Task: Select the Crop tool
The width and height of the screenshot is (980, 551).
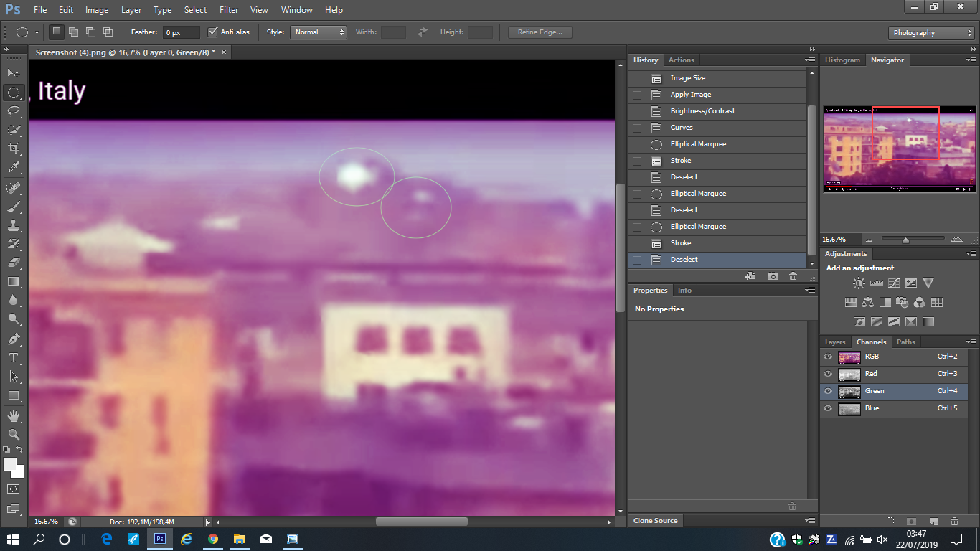Action: tap(13, 149)
